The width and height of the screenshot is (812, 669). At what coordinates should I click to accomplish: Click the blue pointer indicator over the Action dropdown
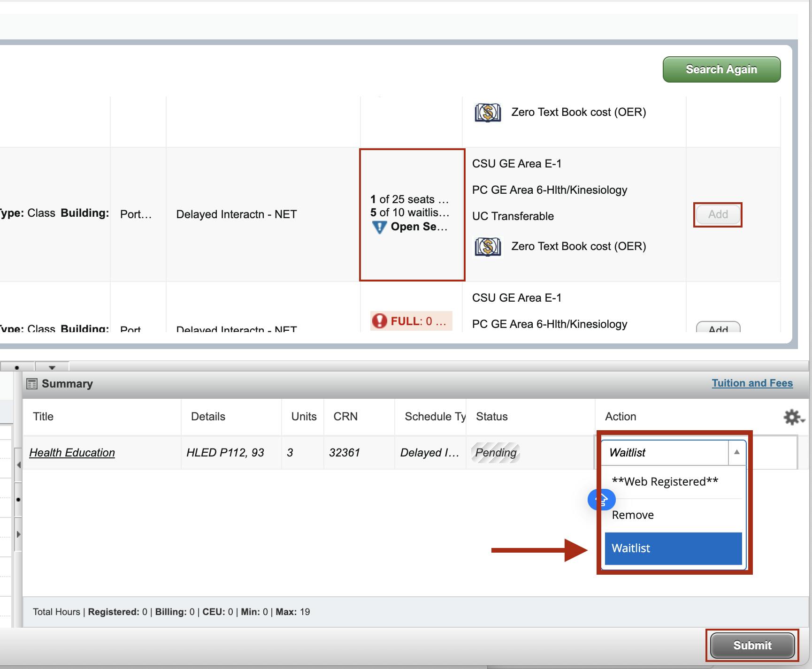coord(602,500)
